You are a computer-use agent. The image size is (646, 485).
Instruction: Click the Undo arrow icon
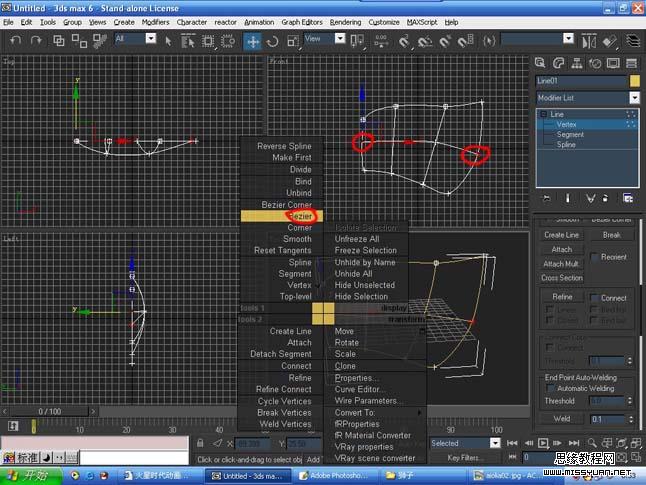(16, 40)
